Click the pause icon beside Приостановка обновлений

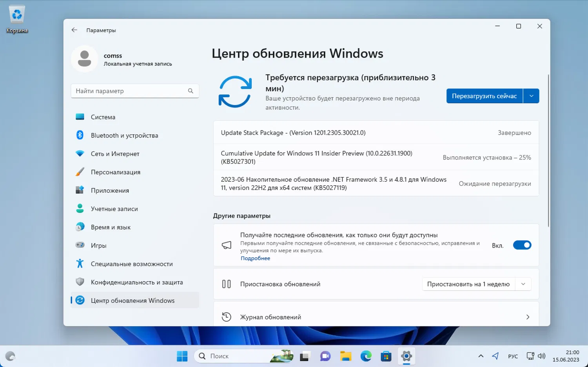tap(227, 284)
